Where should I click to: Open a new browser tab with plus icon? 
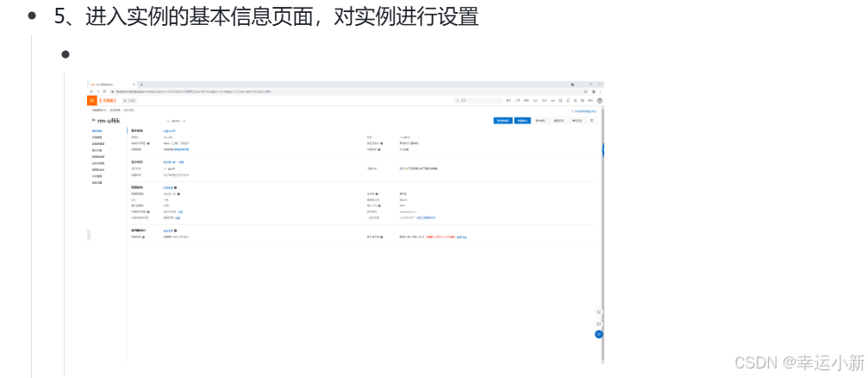click(x=141, y=85)
